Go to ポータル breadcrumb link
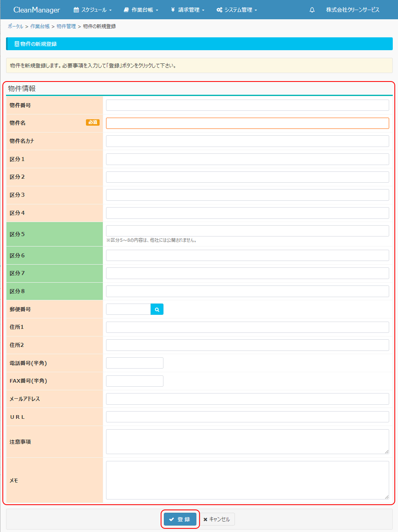 pos(16,26)
